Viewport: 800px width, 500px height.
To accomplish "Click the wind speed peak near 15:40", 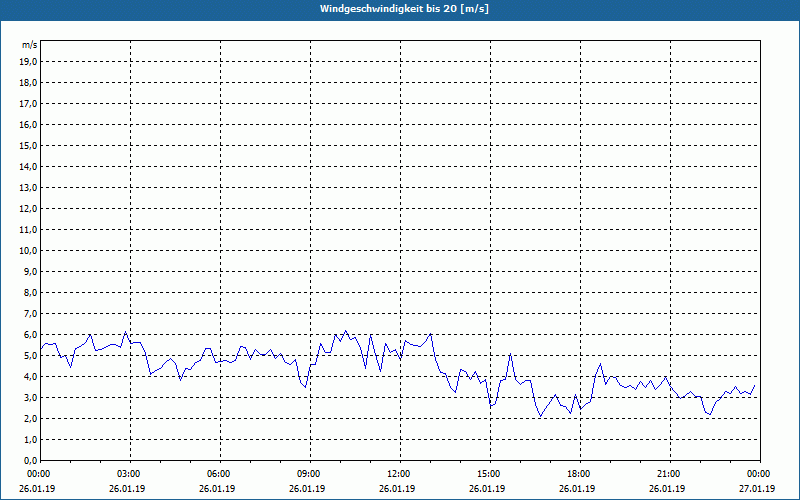I will [x=511, y=354].
